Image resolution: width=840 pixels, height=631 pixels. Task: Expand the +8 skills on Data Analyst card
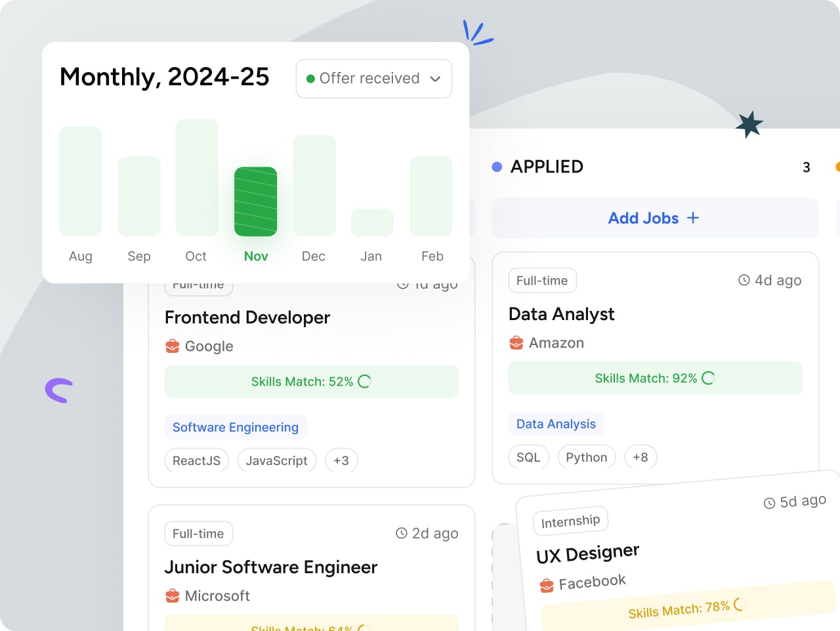640,457
